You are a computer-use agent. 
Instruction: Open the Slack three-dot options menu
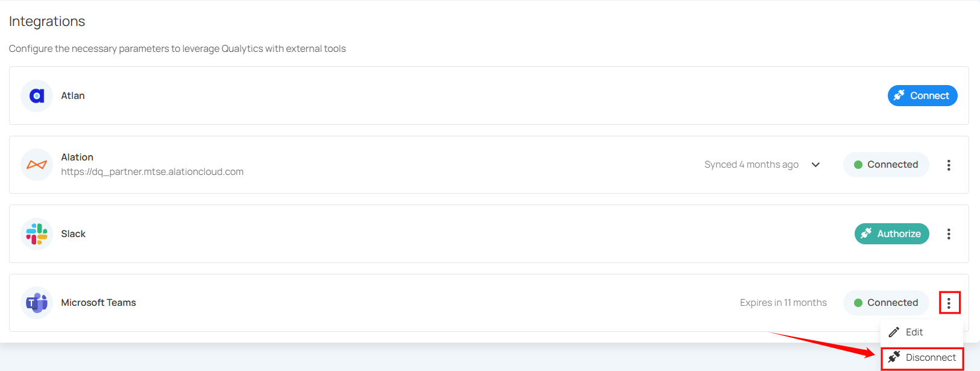[949, 234]
